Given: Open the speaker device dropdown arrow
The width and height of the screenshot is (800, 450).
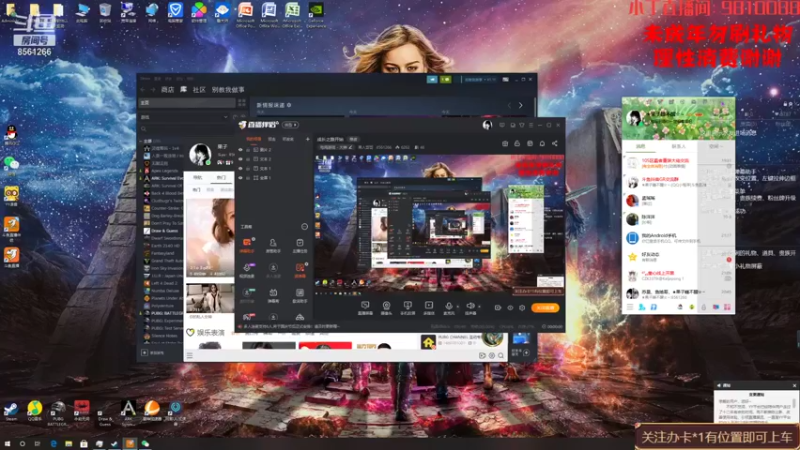Looking at the screenshot, I should point(479,306).
